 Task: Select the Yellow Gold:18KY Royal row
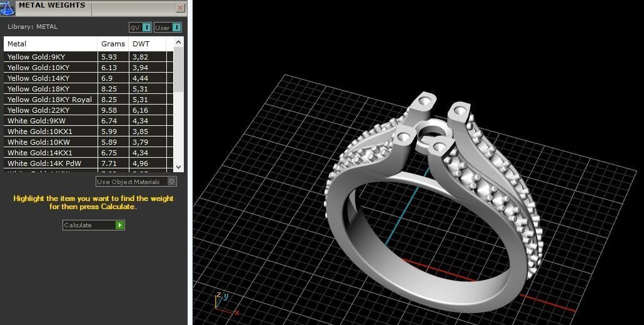pyautogui.click(x=88, y=100)
